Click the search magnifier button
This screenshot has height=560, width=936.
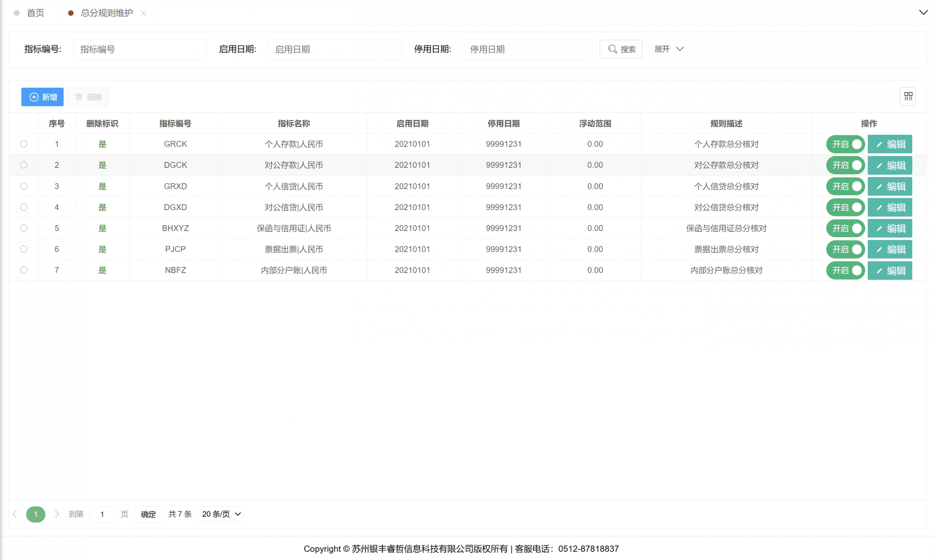click(x=621, y=49)
